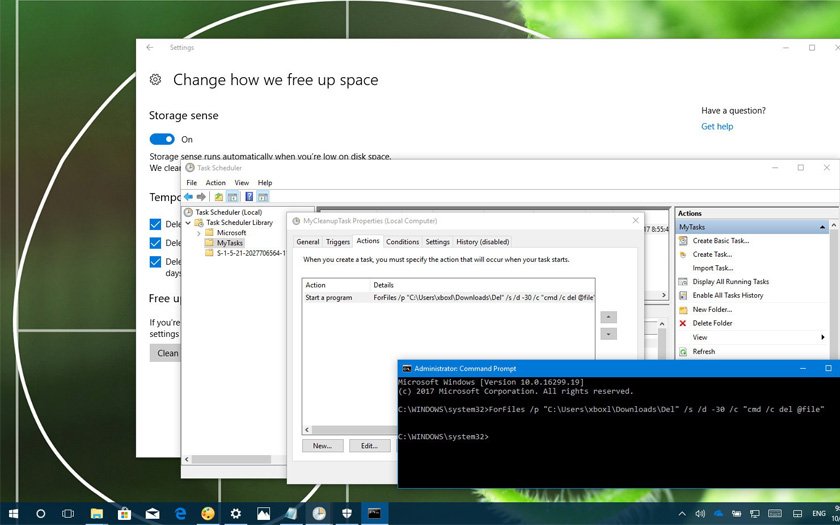Click the Create Basic Task icon

coord(683,241)
